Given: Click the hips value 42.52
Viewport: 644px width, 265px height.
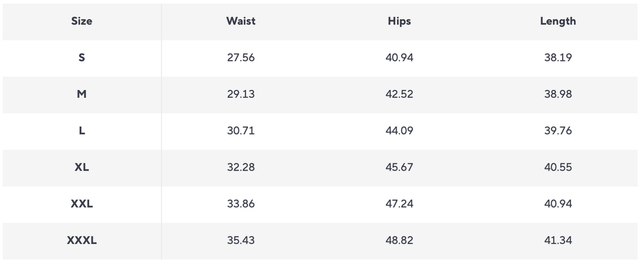Looking at the screenshot, I should 399,95.
